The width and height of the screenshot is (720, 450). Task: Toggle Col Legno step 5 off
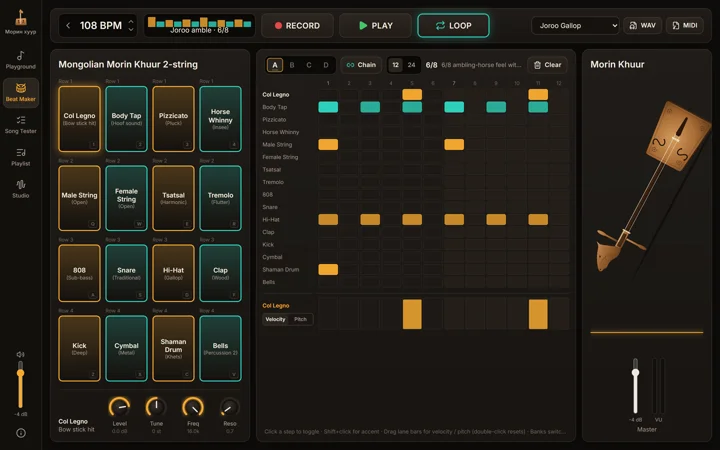[x=412, y=95]
